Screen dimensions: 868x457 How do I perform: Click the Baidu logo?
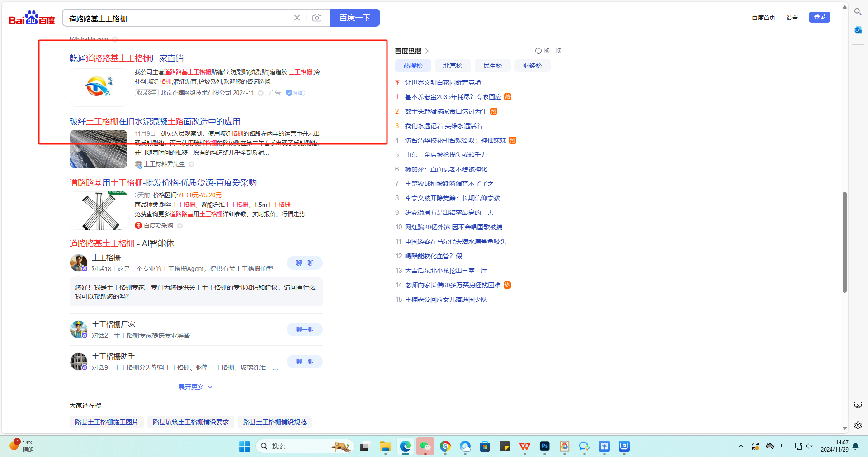point(32,18)
